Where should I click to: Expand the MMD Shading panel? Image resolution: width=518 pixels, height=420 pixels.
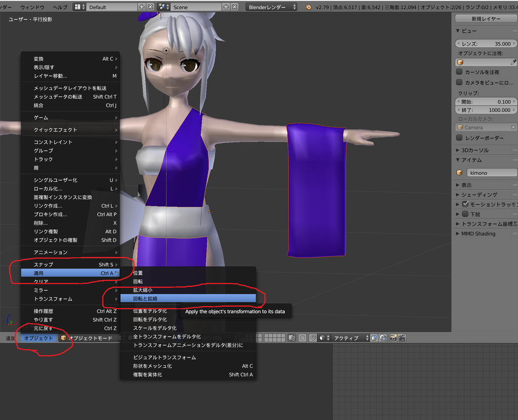[458, 234]
